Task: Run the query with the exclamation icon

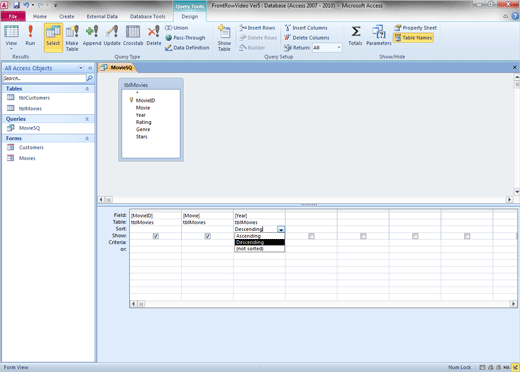Action: [30, 35]
